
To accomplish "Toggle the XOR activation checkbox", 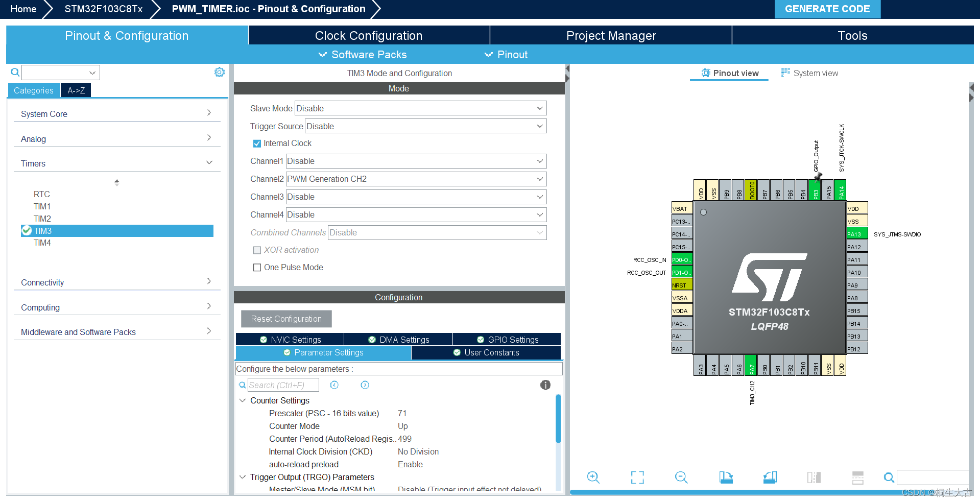I will tap(257, 250).
